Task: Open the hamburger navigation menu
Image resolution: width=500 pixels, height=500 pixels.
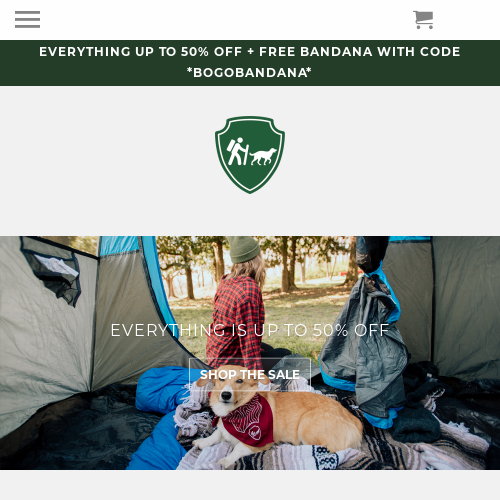Action: pyautogui.click(x=27, y=19)
